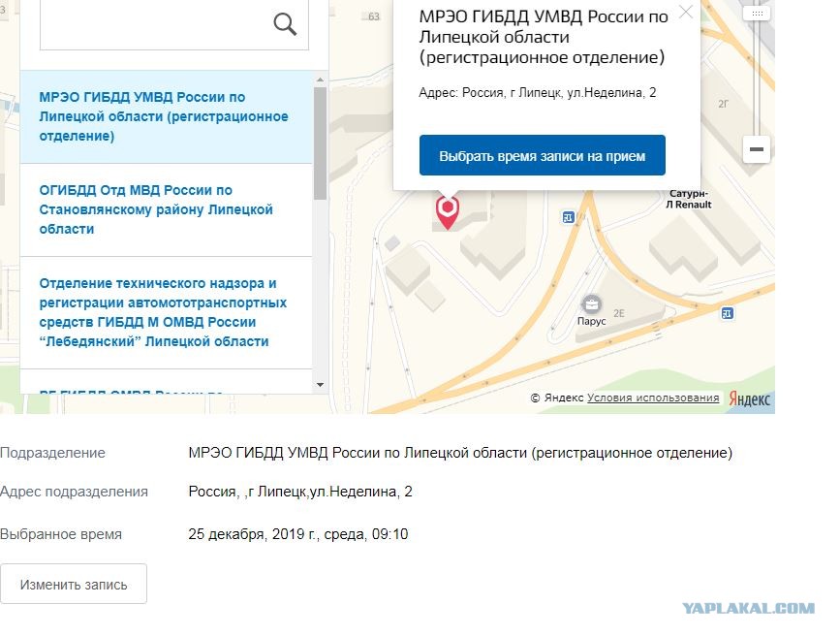Click bus stop icon near Сатурн-Л Renault
The width and height of the screenshot is (840, 637).
tap(569, 217)
